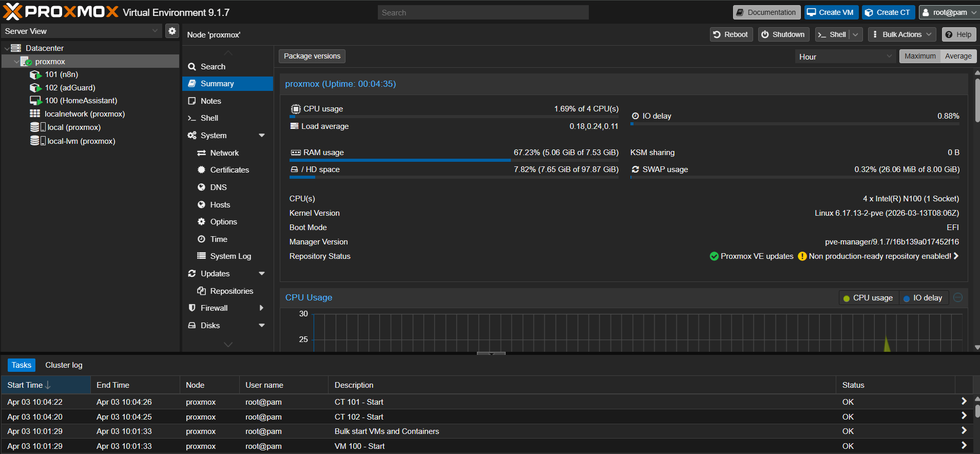This screenshot has width=980, height=454.
Task: Click the localnetwork grid icon
Action: tap(35, 113)
